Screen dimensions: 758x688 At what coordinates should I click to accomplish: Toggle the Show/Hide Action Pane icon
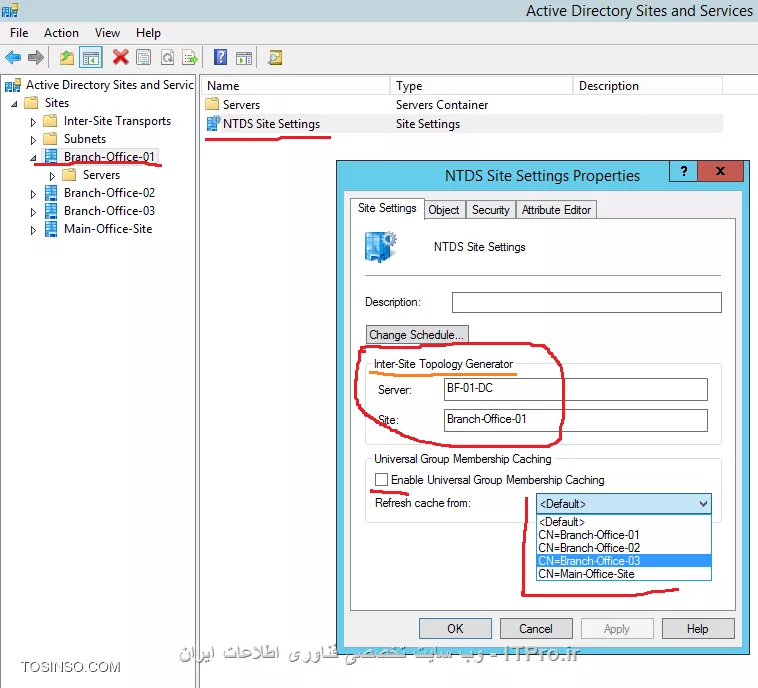[244, 58]
